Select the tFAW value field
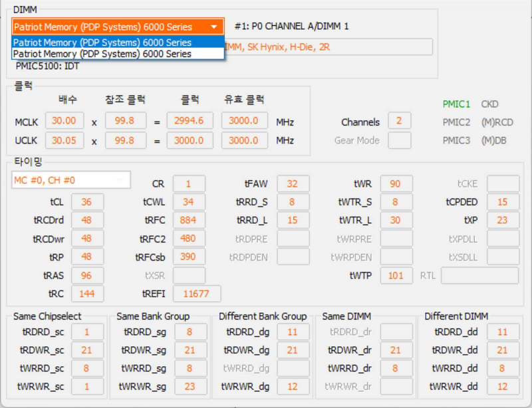Image resolution: width=532 pixels, height=408 pixels. tap(293, 184)
